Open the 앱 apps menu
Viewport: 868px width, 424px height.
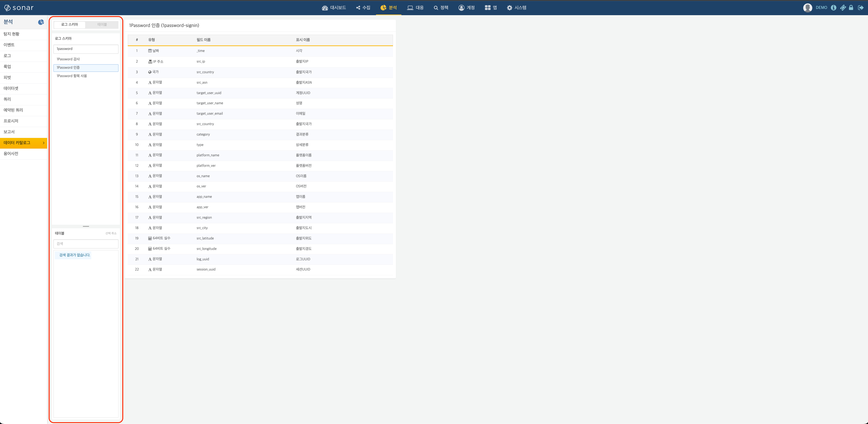point(491,7)
